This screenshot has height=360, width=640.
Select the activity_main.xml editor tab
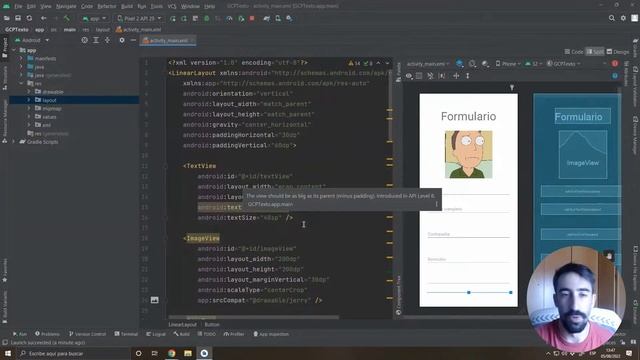[x=168, y=40]
